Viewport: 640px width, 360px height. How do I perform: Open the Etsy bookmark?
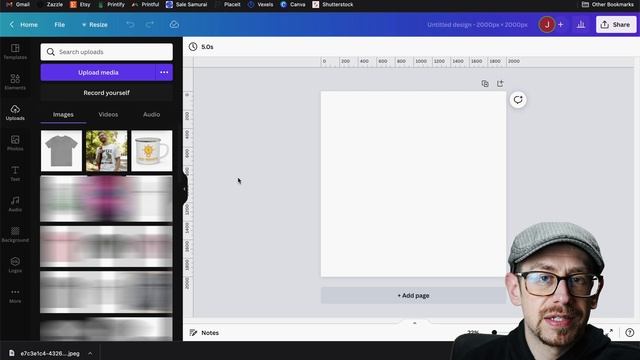(x=80, y=4)
